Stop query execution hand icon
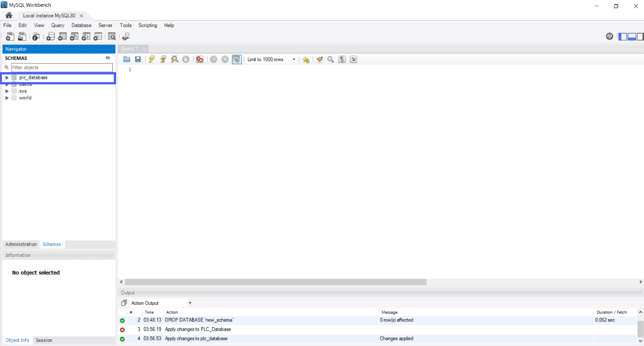The image size is (644, 346). coord(186,60)
